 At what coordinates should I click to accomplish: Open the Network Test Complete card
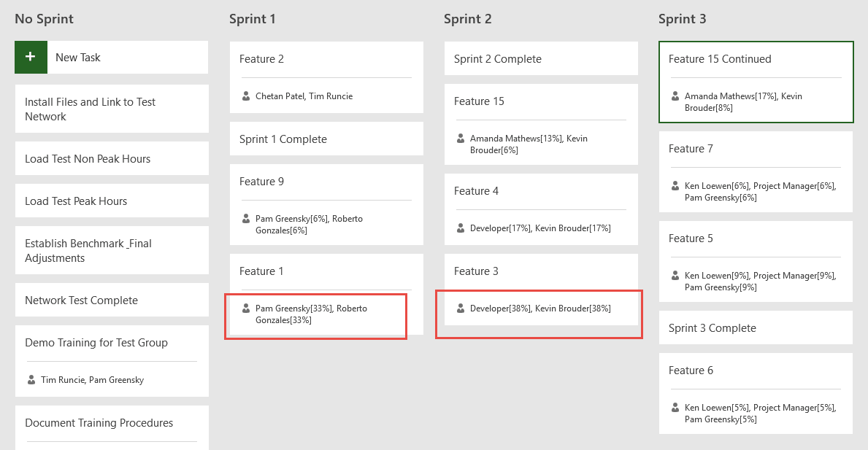coord(112,300)
